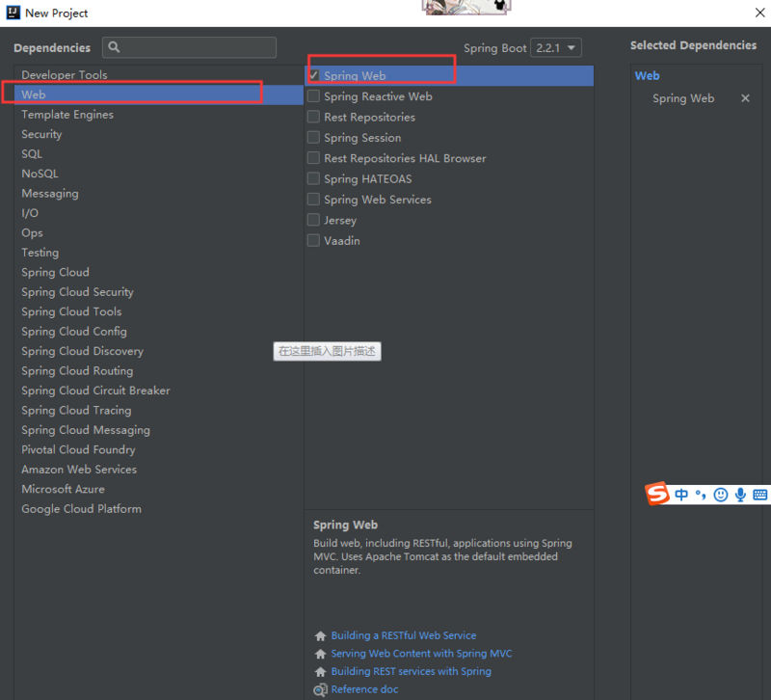The height and width of the screenshot is (700, 771).
Task: Click the Sogou punctuation mode icon
Action: [701, 495]
